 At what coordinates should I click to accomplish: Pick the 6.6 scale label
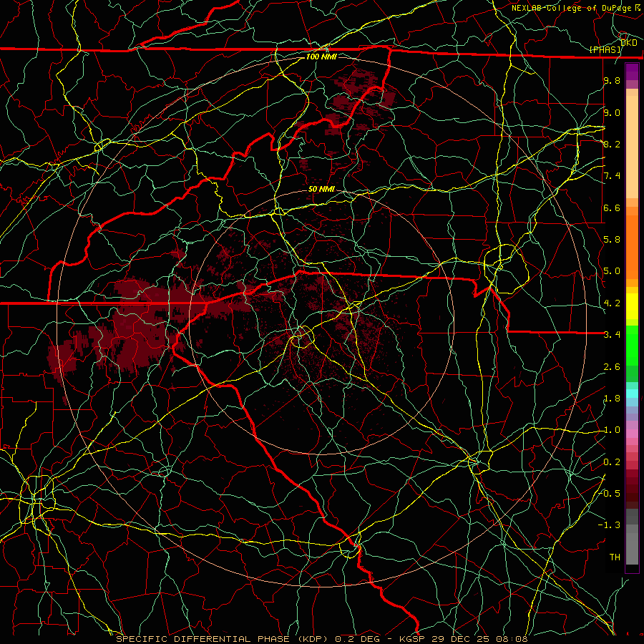(x=612, y=208)
